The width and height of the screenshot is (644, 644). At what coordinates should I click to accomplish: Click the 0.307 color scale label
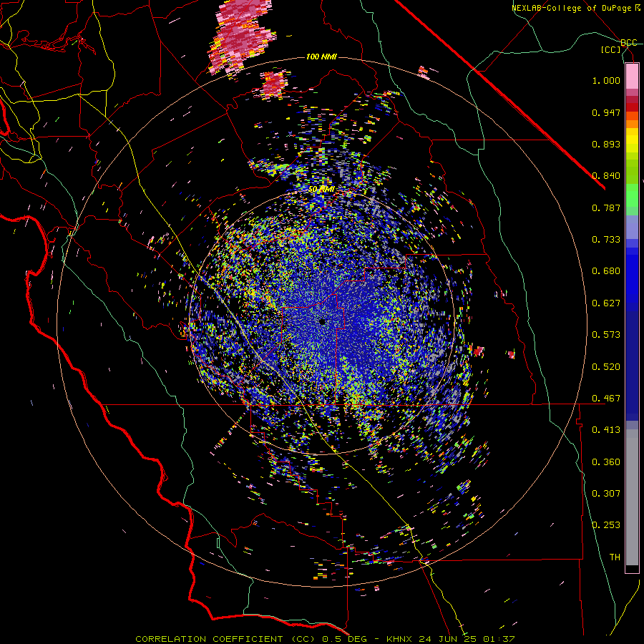pos(606,493)
